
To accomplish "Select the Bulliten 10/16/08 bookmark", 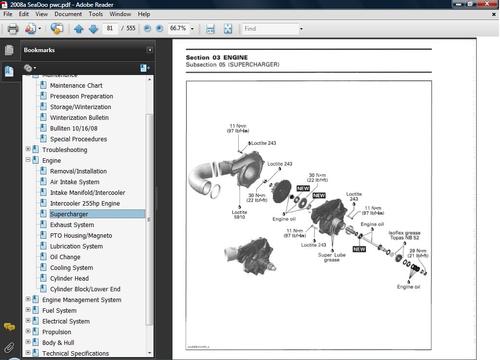I will (74, 128).
